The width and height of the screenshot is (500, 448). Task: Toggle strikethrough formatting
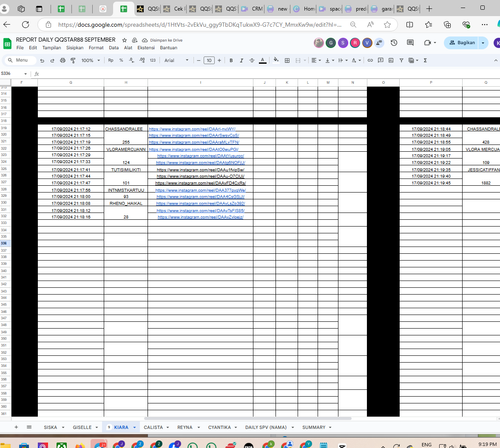pos(252,60)
